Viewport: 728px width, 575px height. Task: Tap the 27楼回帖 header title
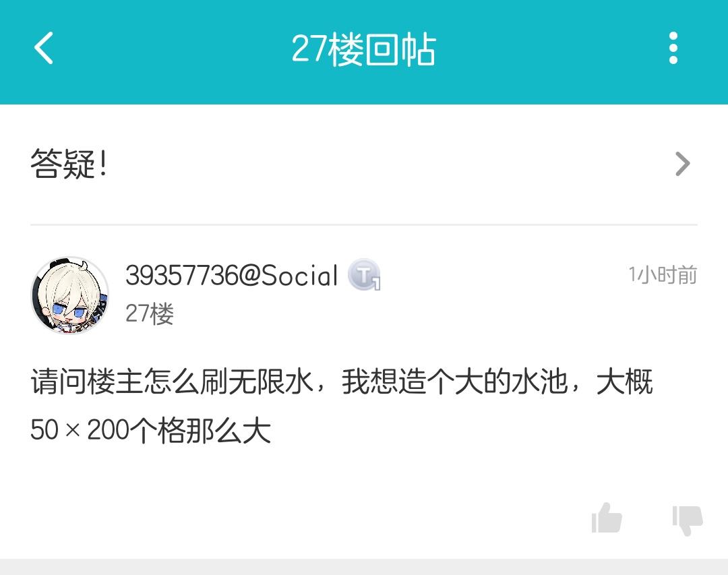coord(363,49)
